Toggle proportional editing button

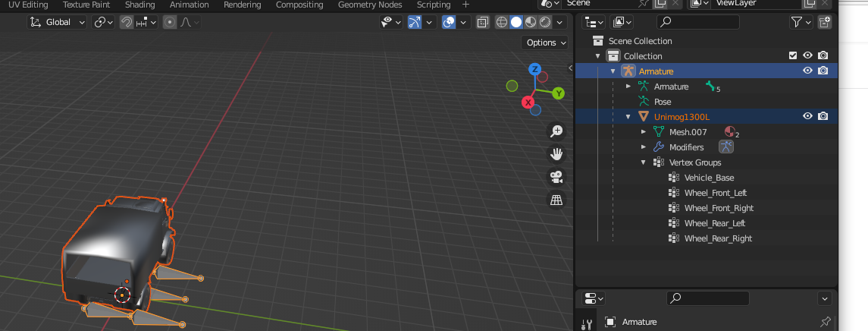[x=170, y=22]
